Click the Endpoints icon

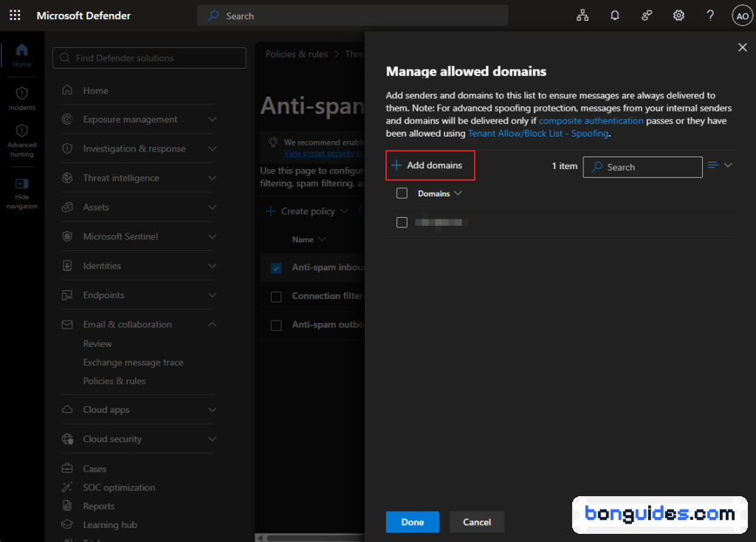click(x=67, y=295)
